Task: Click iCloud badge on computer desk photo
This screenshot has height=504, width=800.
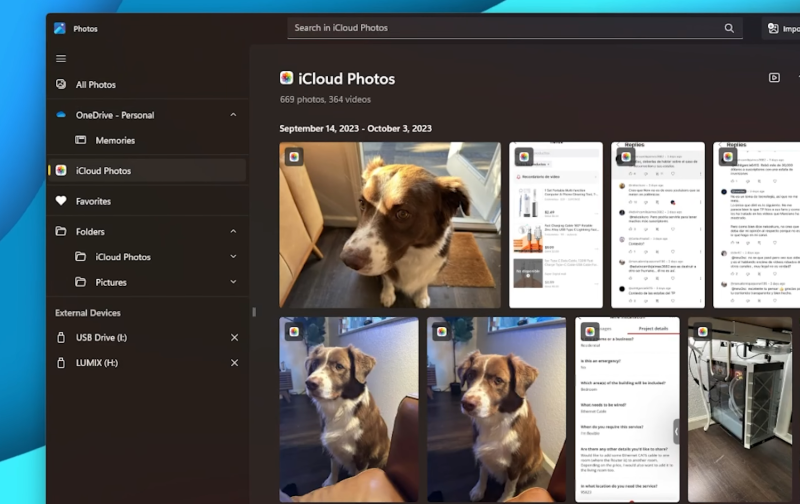Action: (703, 332)
